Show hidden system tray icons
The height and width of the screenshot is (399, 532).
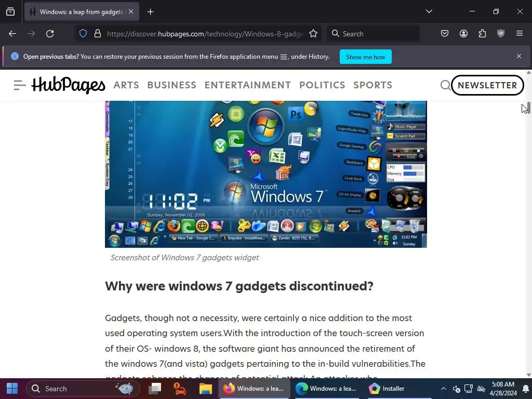click(444, 389)
